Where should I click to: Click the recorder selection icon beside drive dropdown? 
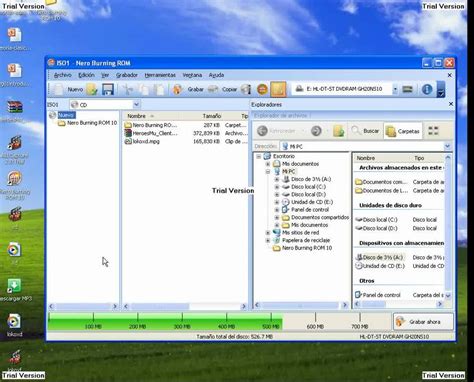coord(407,89)
